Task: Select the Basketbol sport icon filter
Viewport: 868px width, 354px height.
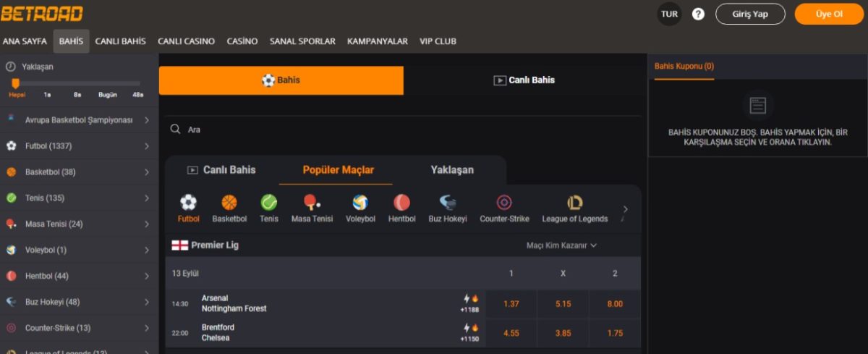Action: click(229, 203)
